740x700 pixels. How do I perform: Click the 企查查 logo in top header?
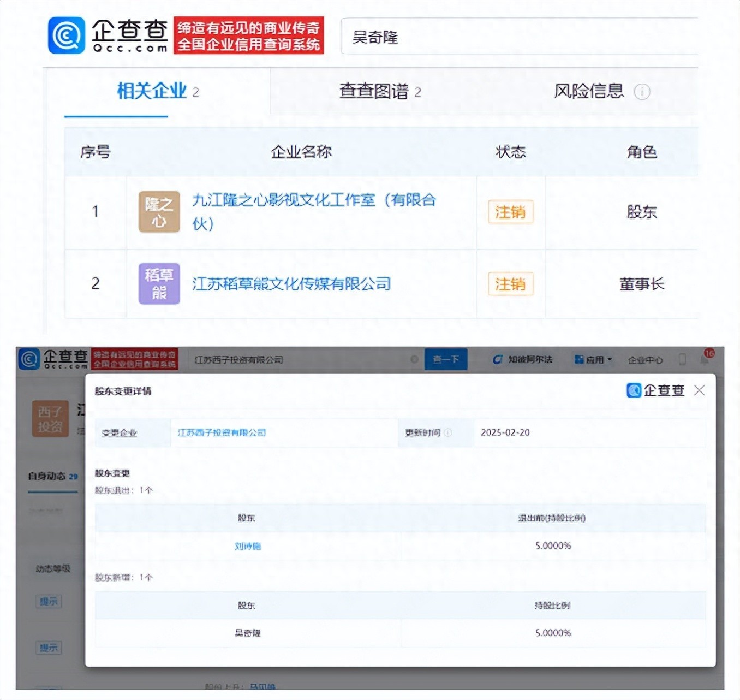click(x=108, y=35)
